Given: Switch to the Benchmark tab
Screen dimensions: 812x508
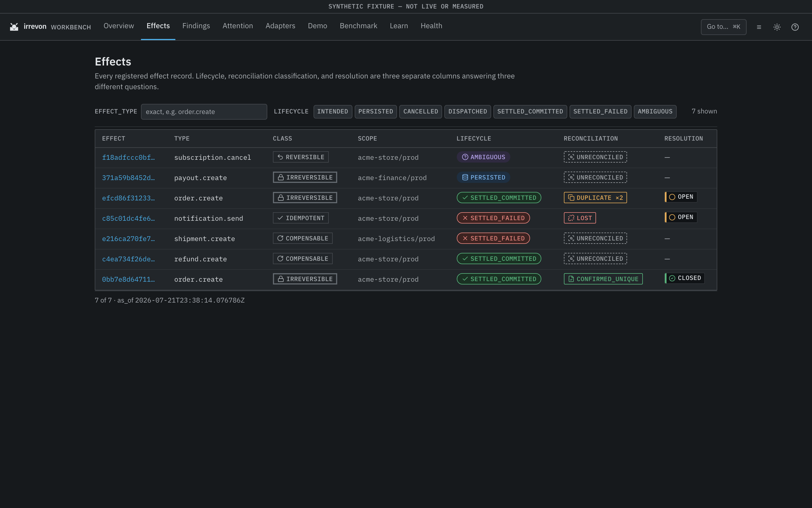Looking at the screenshot, I should click(358, 26).
